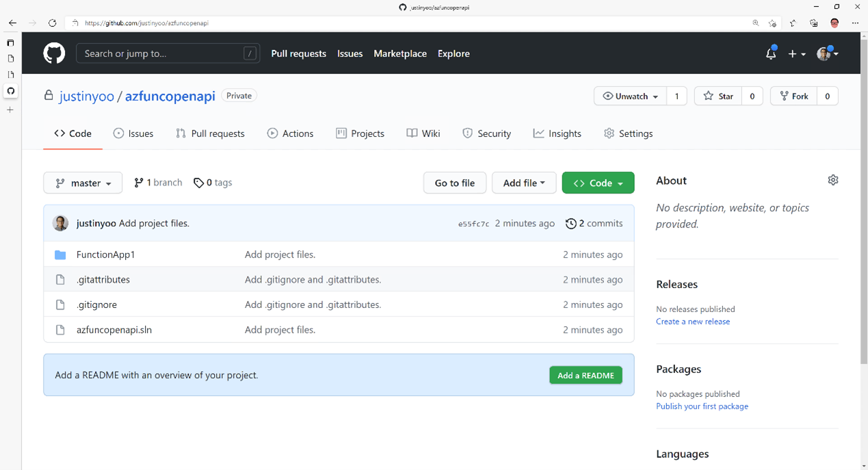Open the .gitignore file name
The image size is (868, 470).
click(96, 304)
